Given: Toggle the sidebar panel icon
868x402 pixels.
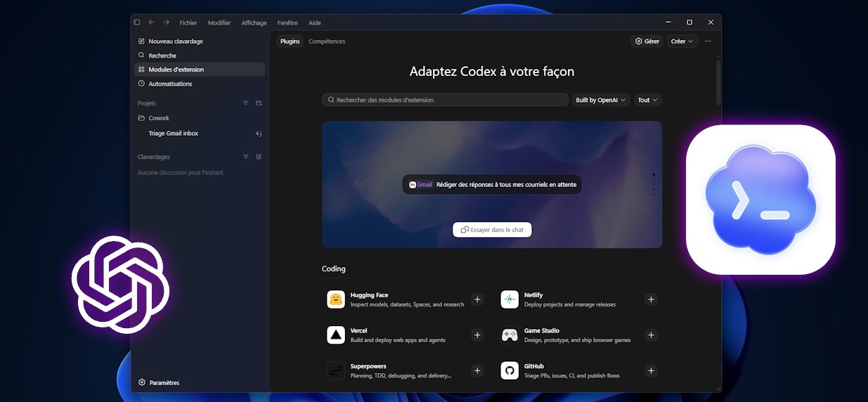Looking at the screenshot, I should 137,22.
